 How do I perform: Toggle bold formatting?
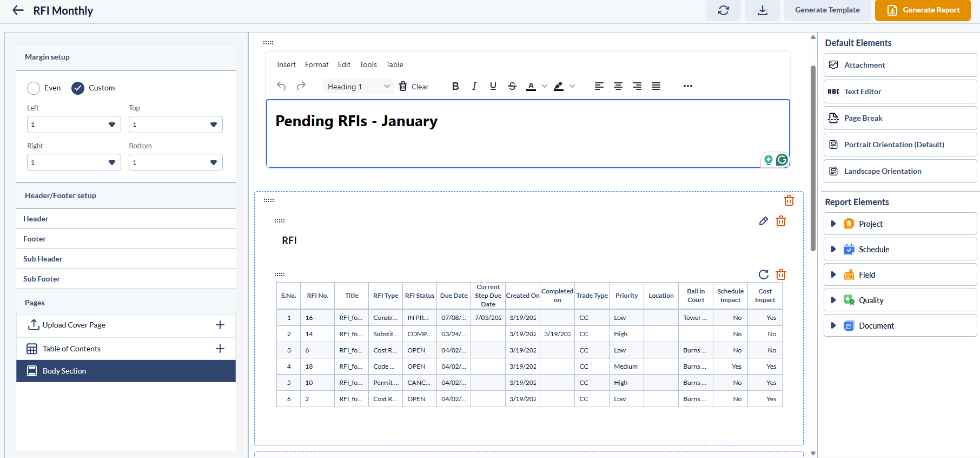(455, 86)
